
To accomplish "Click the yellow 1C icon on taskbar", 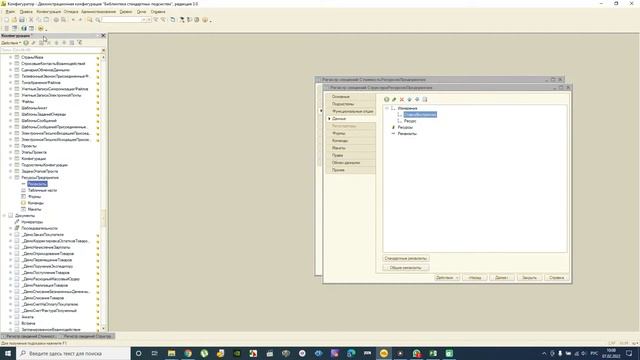I will click(384, 353).
